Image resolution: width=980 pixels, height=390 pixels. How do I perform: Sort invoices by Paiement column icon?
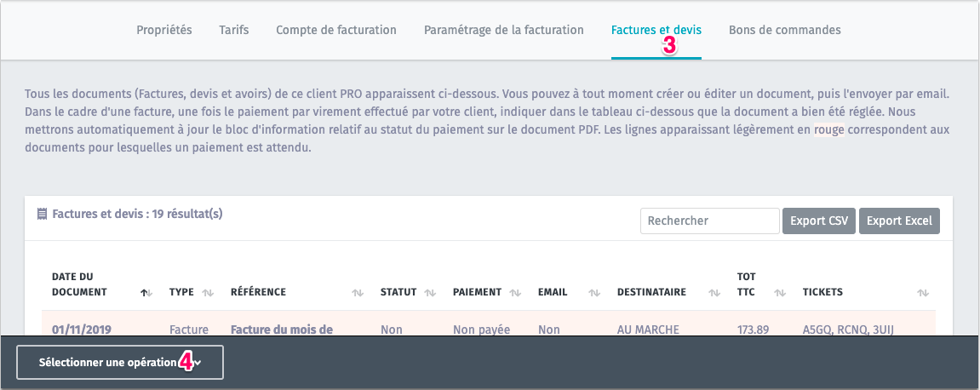pos(516,292)
